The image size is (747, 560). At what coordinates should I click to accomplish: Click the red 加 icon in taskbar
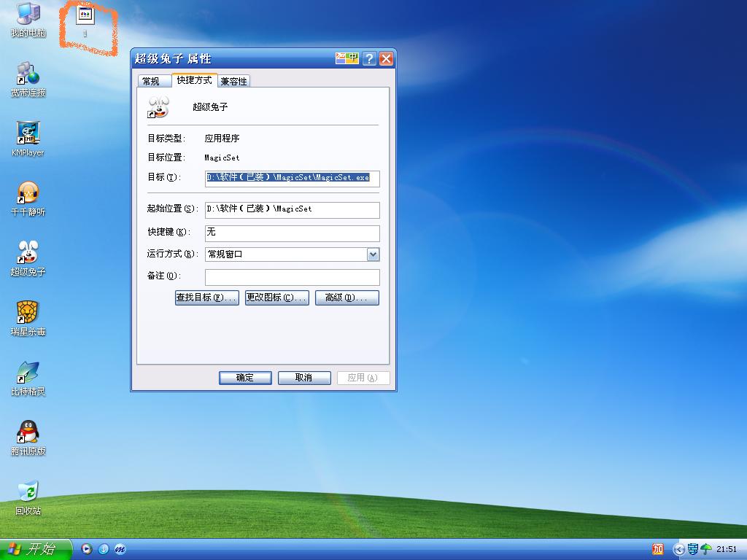coord(658,549)
